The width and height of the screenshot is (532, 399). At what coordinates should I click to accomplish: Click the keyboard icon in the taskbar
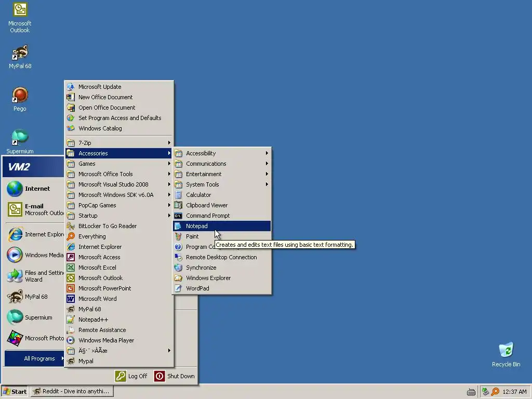(471, 392)
